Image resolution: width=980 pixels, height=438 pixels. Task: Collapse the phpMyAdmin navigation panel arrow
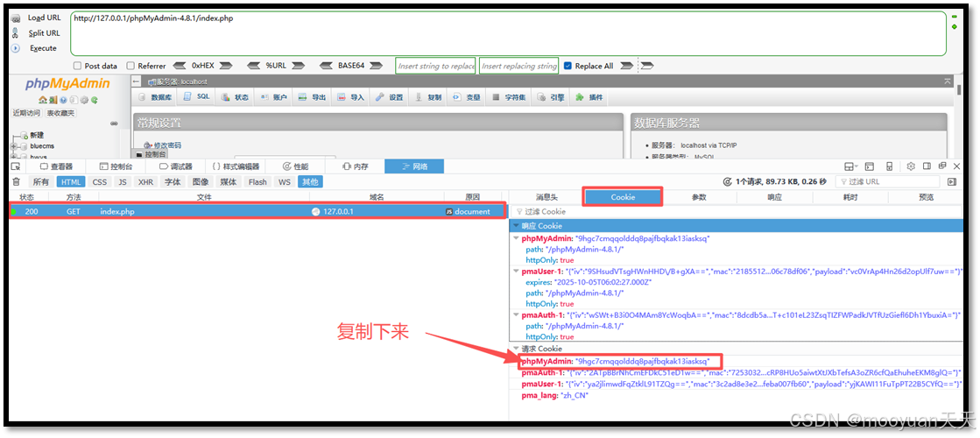137,81
